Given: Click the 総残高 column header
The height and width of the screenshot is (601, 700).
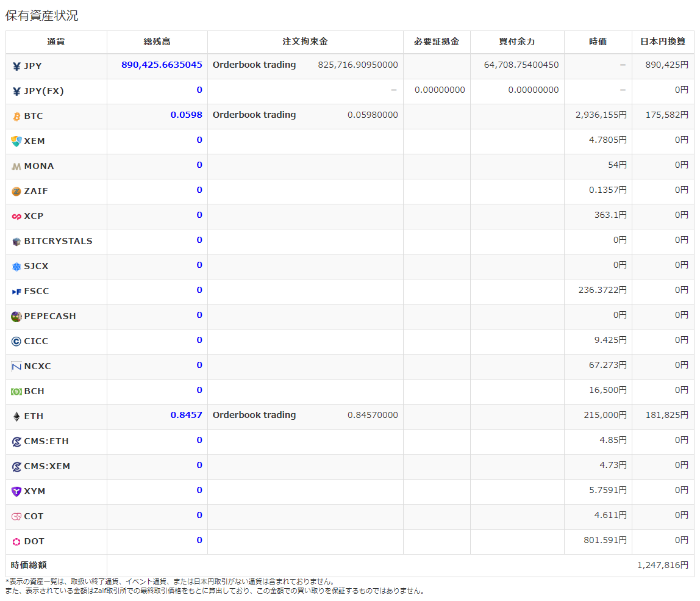Looking at the screenshot, I should point(157,42).
